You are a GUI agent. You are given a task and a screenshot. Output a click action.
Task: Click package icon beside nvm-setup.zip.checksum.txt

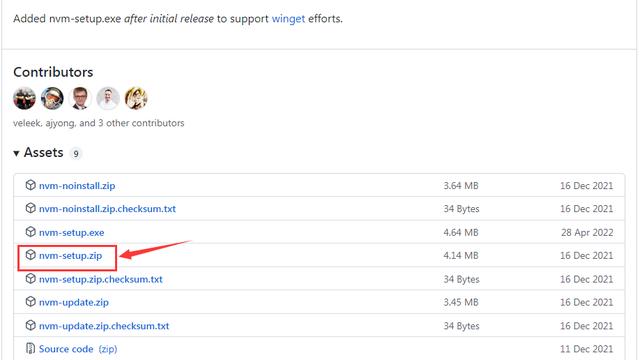pos(31,279)
